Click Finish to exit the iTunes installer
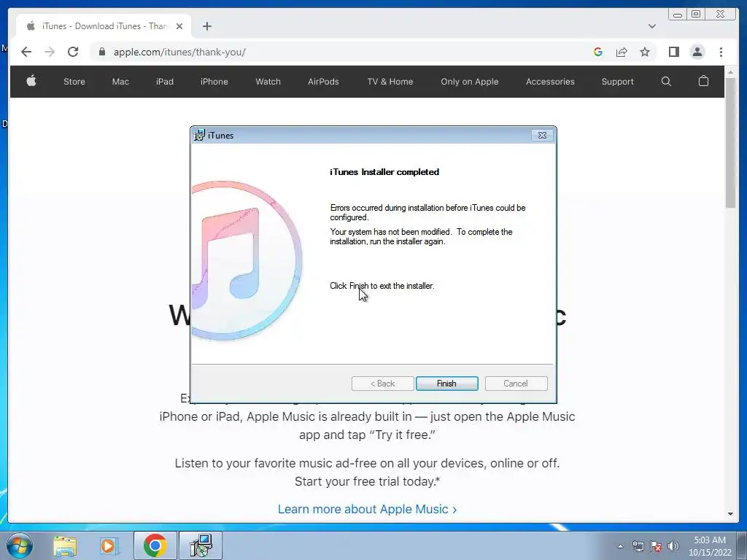 coord(446,384)
